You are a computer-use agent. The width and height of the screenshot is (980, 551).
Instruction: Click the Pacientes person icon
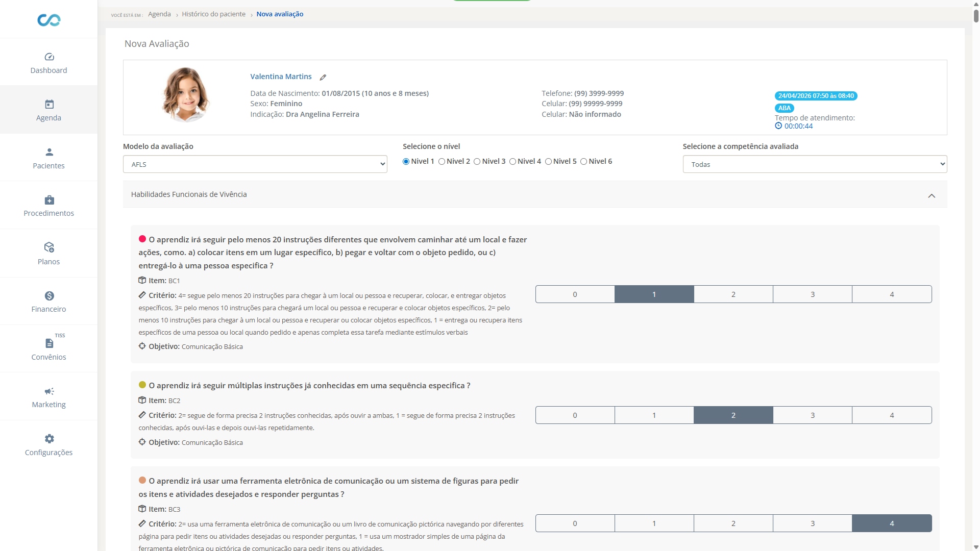point(49,152)
